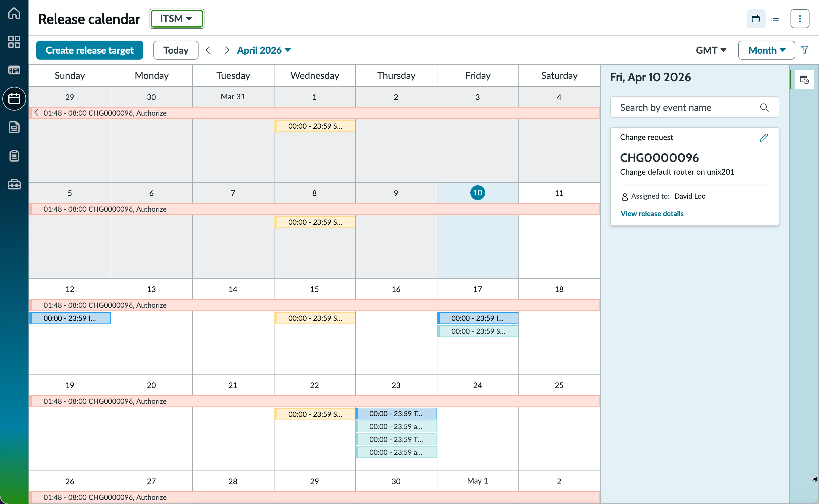Image resolution: width=819 pixels, height=504 pixels.
Task: Open the Month view dropdown
Action: [x=766, y=50]
